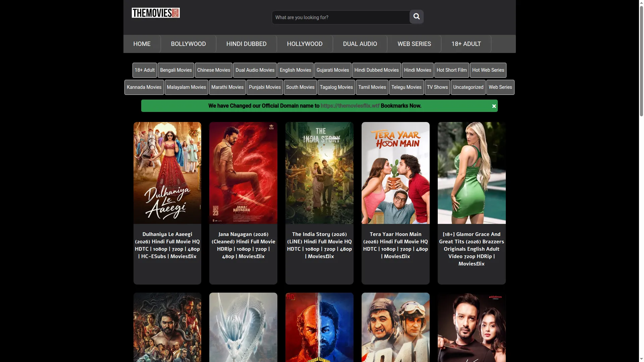644x362 pixels.
Task: Close the green domain change notice
Action: tap(494, 106)
